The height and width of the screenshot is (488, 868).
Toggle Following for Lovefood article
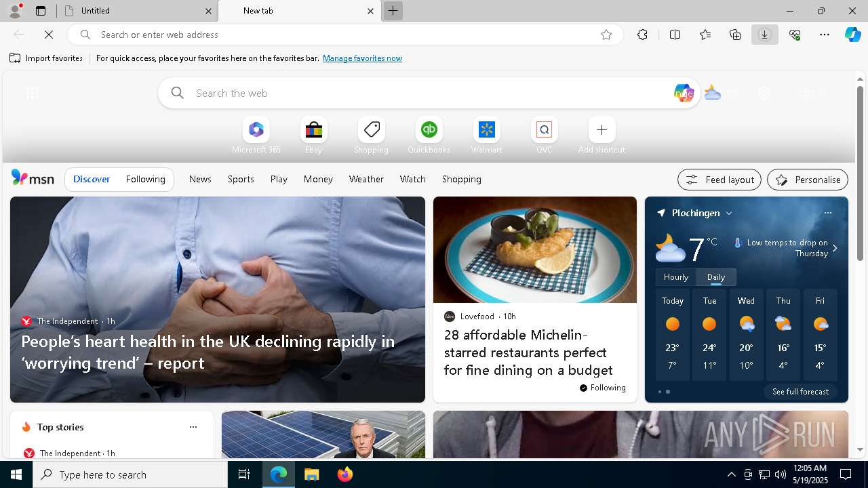[x=602, y=388]
